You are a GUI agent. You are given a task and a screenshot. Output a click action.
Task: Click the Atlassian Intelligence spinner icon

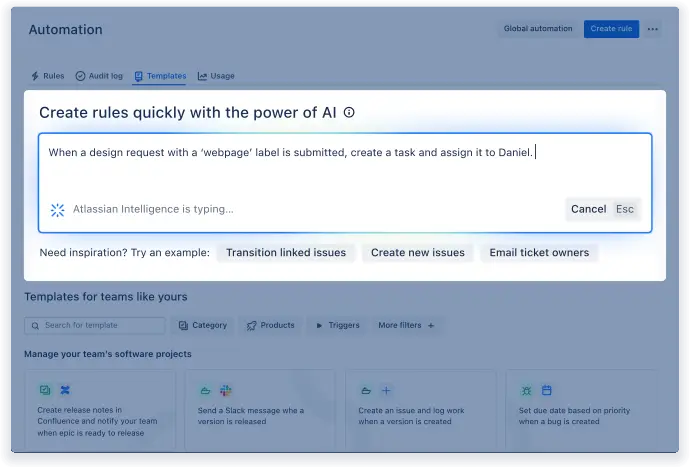[x=58, y=210]
